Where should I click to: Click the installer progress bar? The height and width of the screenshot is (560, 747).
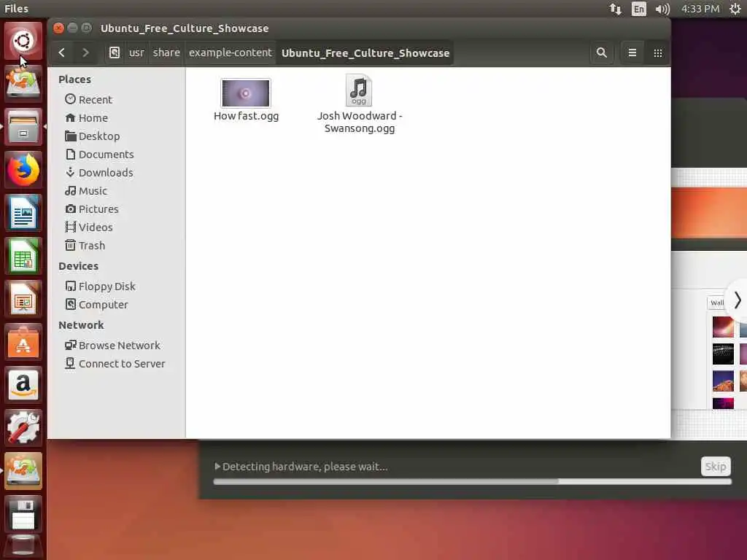(472, 482)
